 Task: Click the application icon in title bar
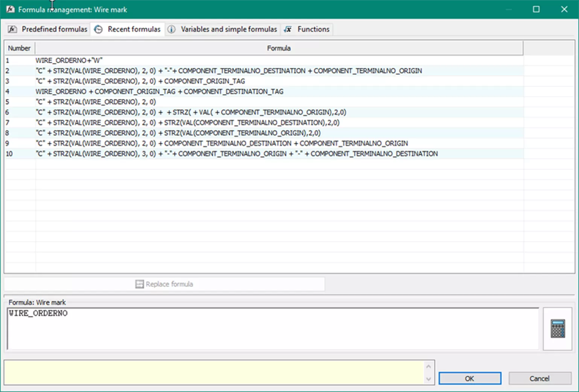[x=10, y=9]
